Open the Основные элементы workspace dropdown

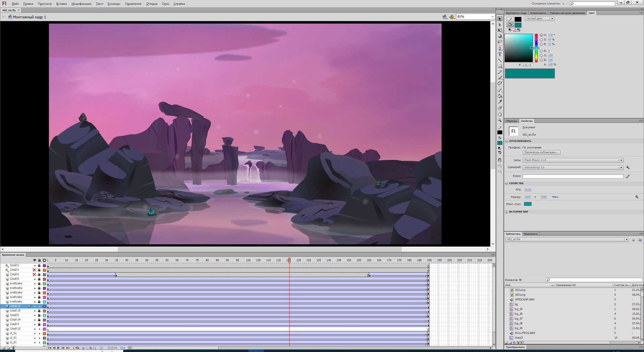click(548, 4)
